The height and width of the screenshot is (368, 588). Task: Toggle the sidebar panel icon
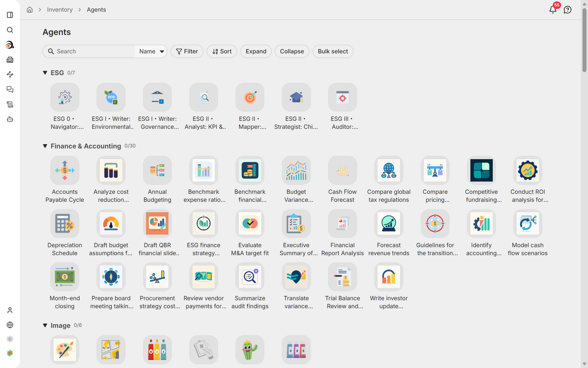pos(10,15)
